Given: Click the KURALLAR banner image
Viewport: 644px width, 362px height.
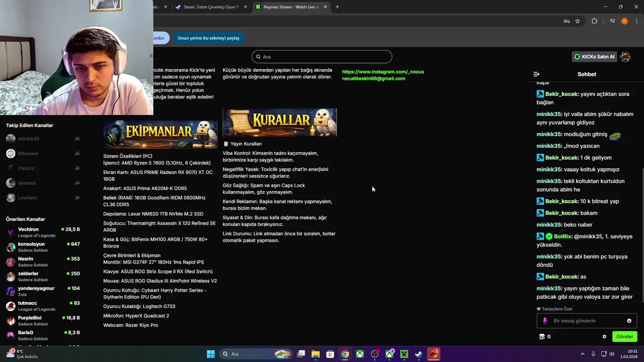Looking at the screenshot, I should pos(280,122).
